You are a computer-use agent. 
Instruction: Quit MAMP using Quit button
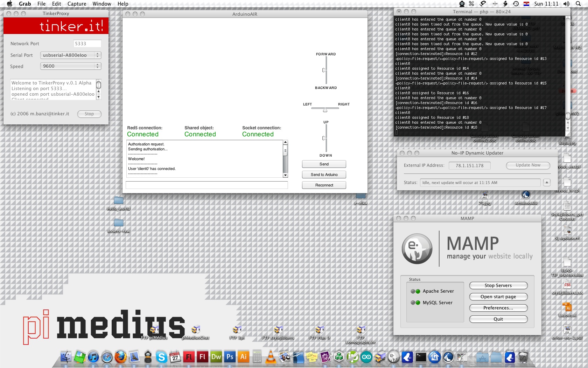(x=498, y=319)
